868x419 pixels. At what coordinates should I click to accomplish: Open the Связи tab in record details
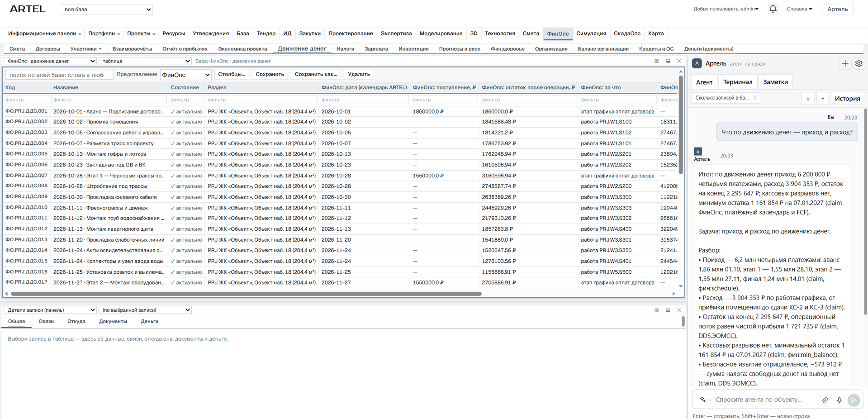point(46,322)
